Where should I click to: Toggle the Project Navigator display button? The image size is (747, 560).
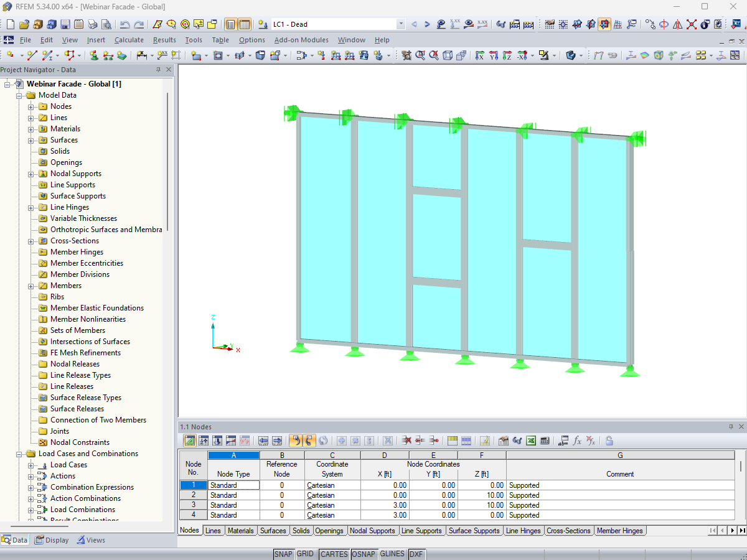point(231,24)
